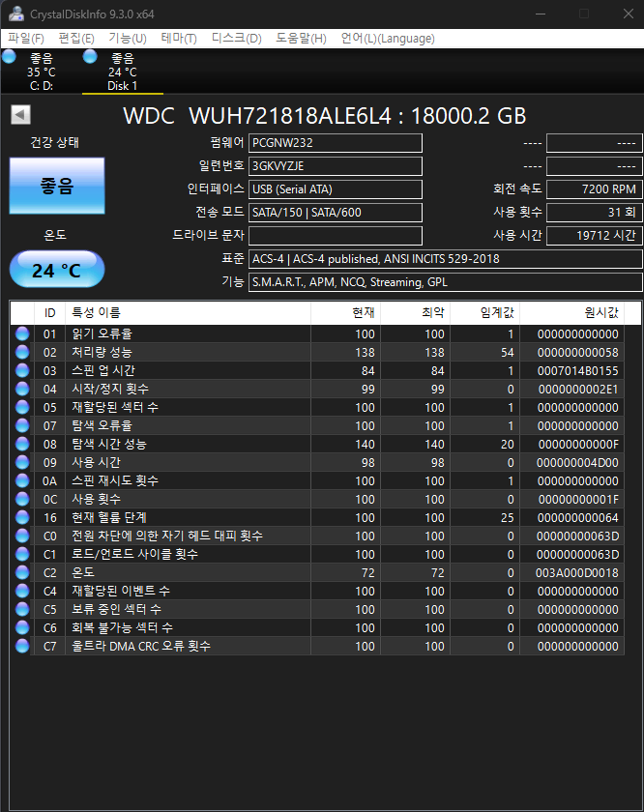Image resolution: width=644 pixels, height=812 pixels.
Task: Click the transfer mode field SATA/150 | SATA/600
Action: pyautogui.click(x=336, y=213)
